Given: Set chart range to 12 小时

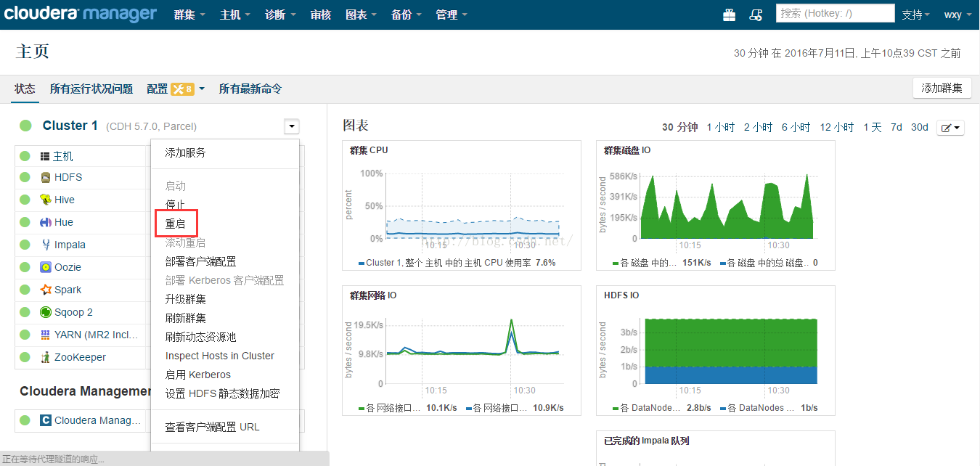Looking at the screenshot, I should coord(837,127).
